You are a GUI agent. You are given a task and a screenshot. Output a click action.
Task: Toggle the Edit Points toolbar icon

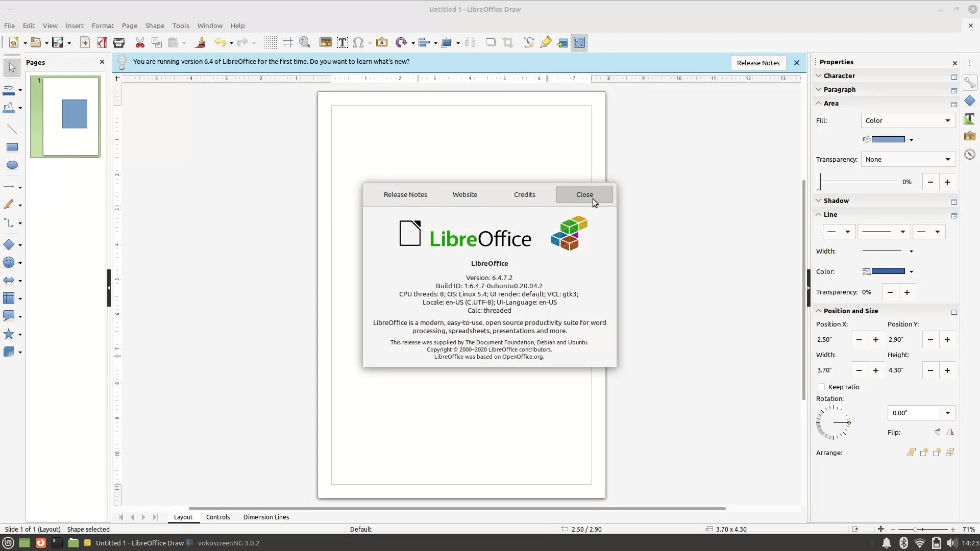(x=529, y=43)
